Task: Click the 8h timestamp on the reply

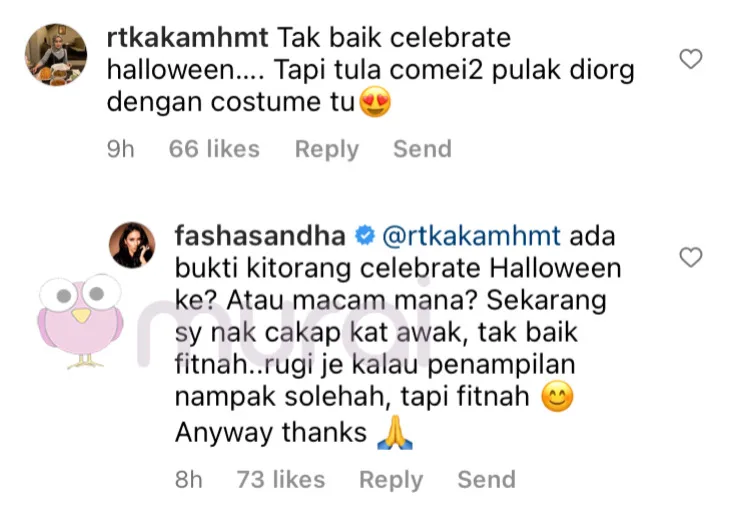Action: coord(188,479)
